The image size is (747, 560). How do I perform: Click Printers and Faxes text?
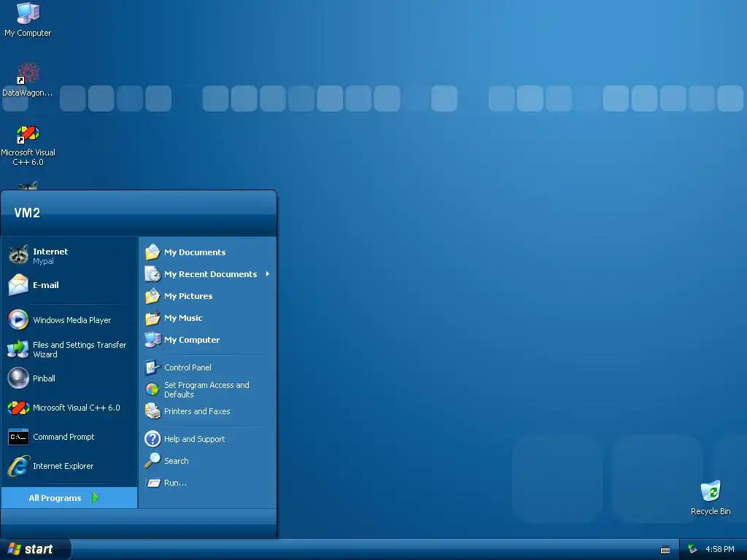click(197, 411)
